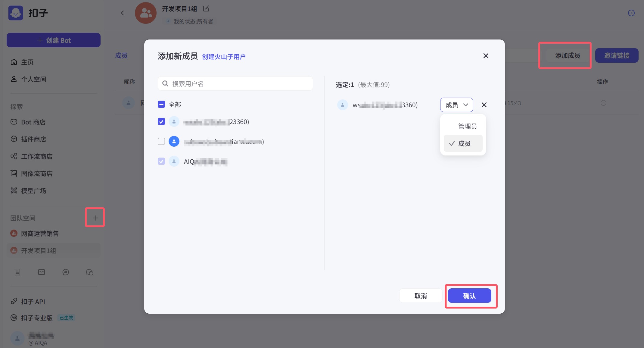644x348 pixels.
Task: Click the 操作 column header
Action: tap(602, 82)
